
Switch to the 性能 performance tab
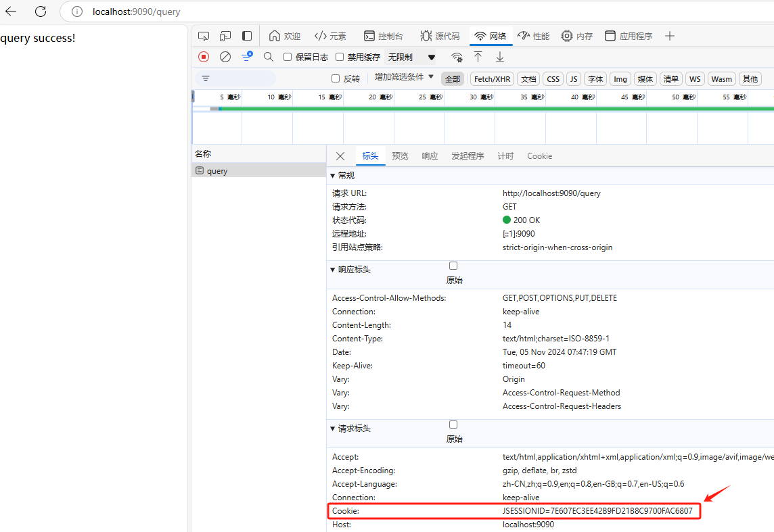533,36
